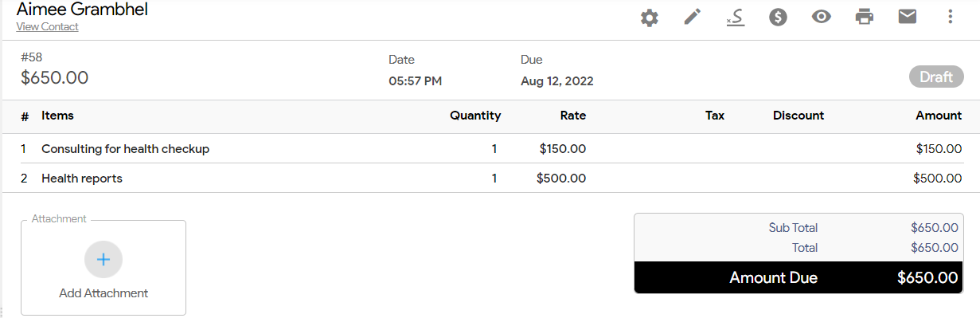Screen dimensions: 980x318
Task: Click the Due date Aug 12, 2022
Action: tap(556, 81)
